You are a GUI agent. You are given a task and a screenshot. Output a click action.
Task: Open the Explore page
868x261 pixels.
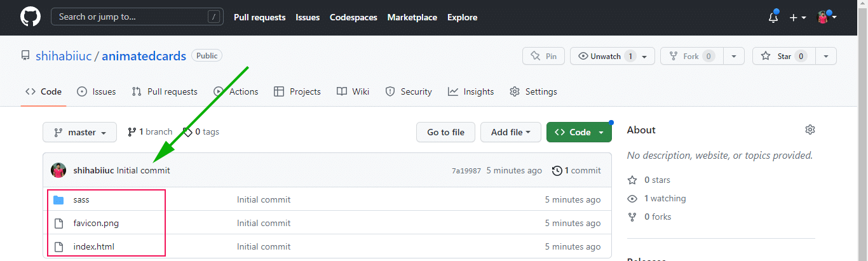tap(462, 17)
